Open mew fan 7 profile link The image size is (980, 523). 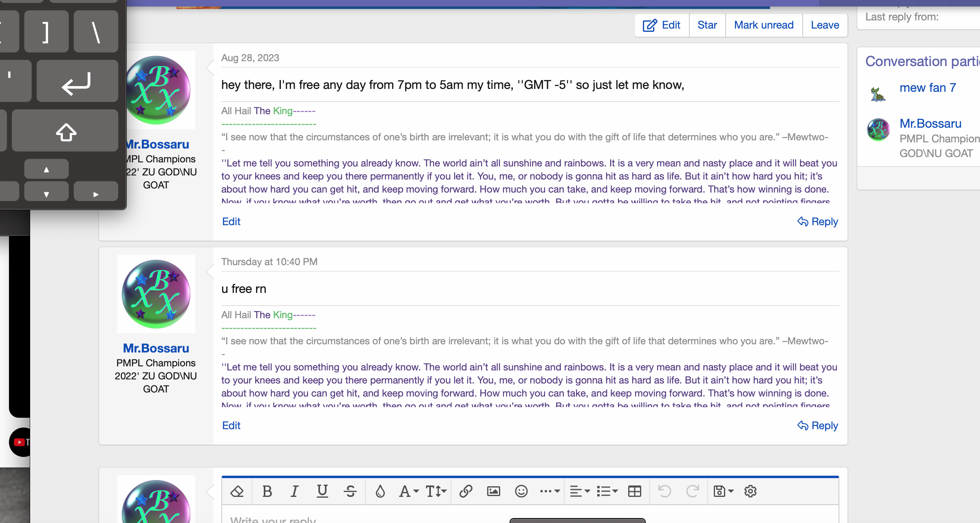927,88
